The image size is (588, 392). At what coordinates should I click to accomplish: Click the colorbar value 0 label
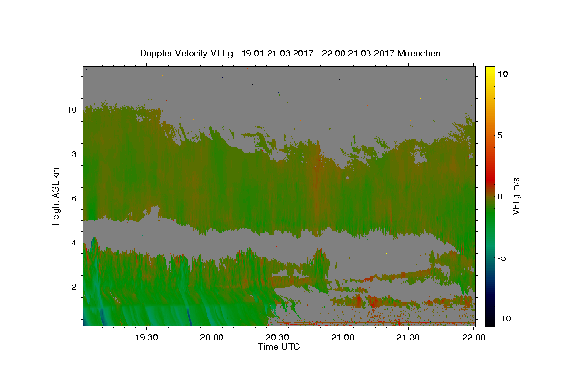tap(500, 196)
